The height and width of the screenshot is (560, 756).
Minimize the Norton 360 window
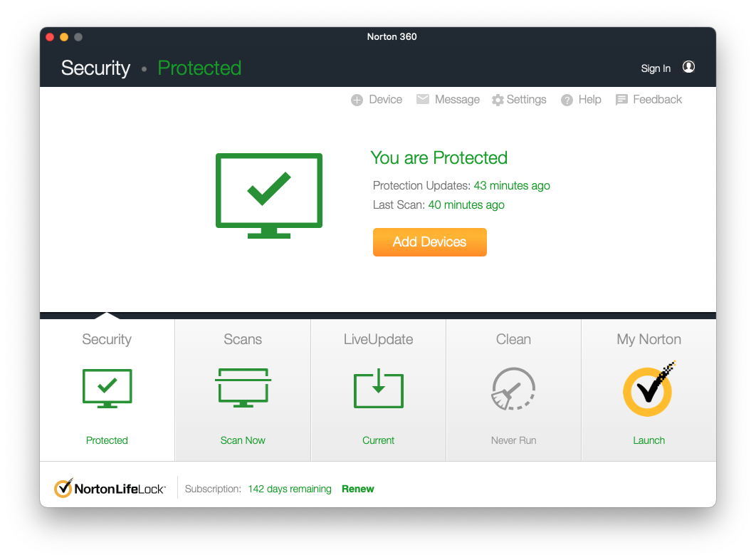pos(64,37)
